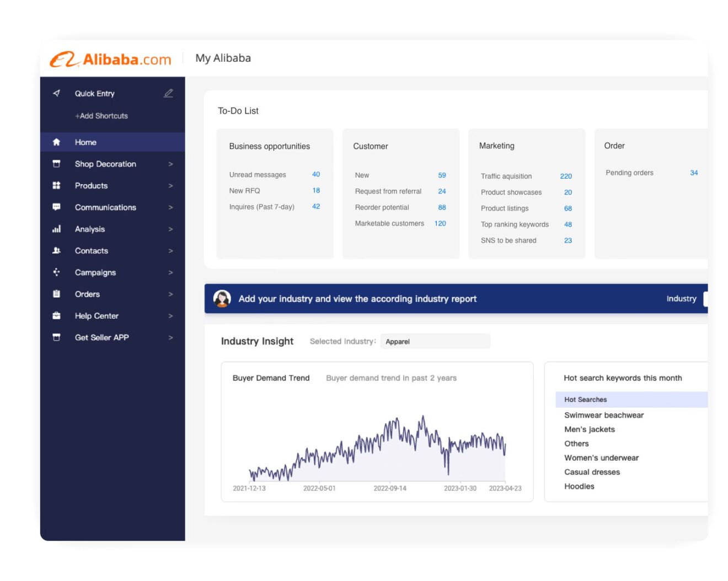Select the Hot Searches tab
Viewport: 728px width, 581px height.
pos(585,400)
